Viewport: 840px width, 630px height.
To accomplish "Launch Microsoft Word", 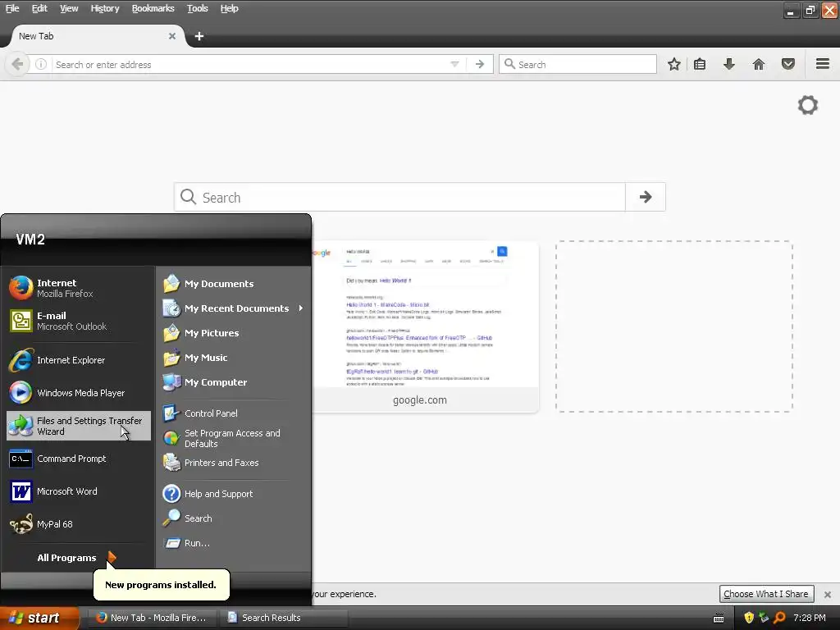I will (x=79, y=491).
